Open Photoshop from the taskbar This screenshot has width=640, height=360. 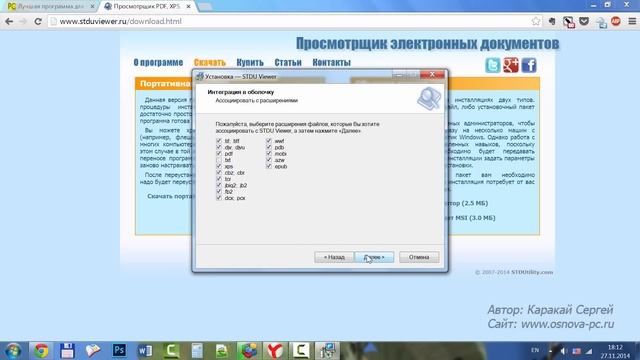point(119,351)
